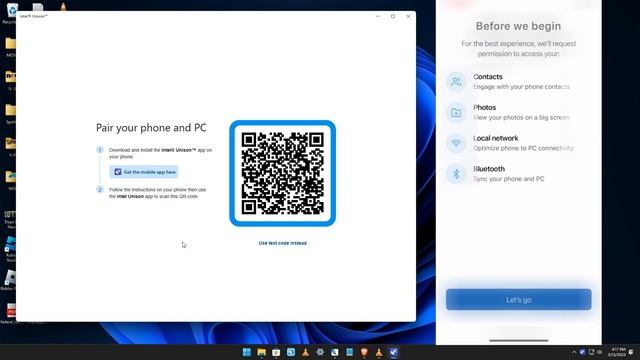Image resolution: width=640 pixels, height=360 pixels.
Task: Click the cone icon beside Intel Unison taskbar icon
Action: (x=379, y=352)
